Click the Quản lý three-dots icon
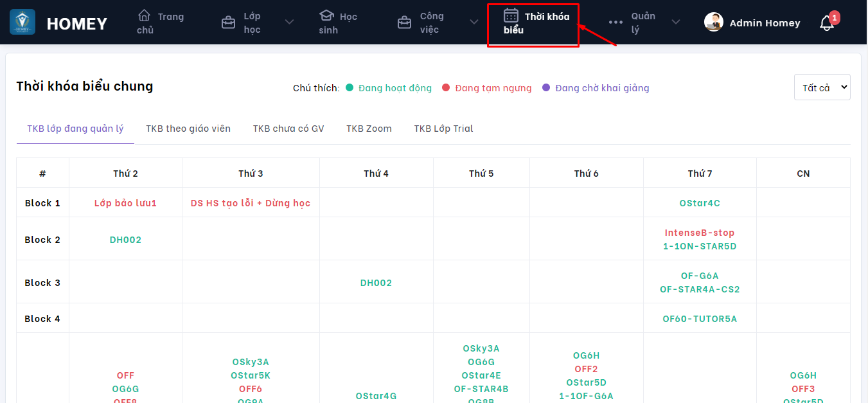The height and width of the screenshot is (403, 868). point(616,22)
